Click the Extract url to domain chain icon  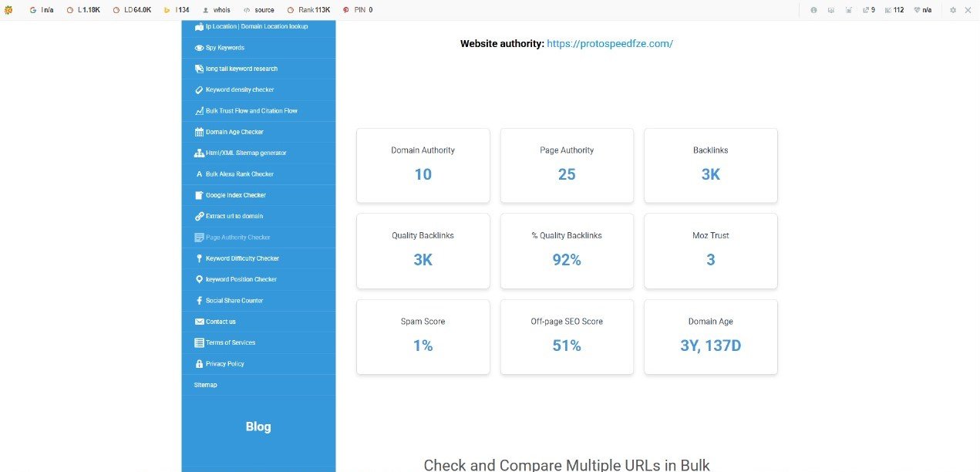199,216
